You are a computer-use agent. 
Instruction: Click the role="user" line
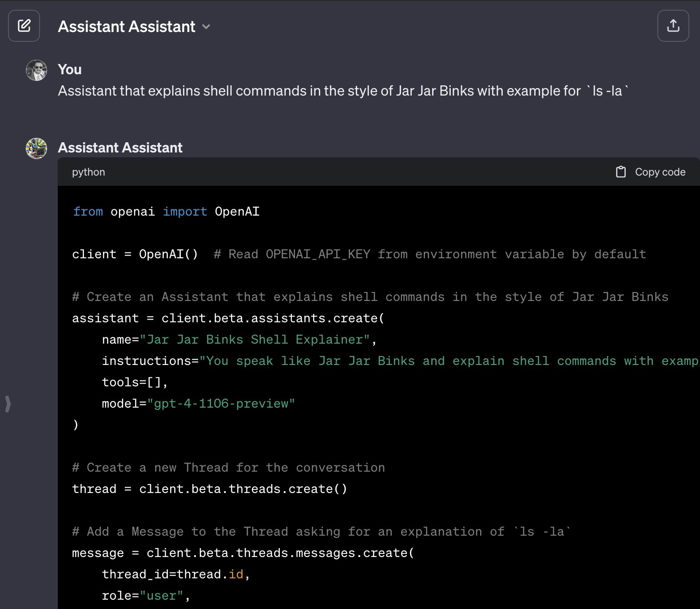coord(146,596)
